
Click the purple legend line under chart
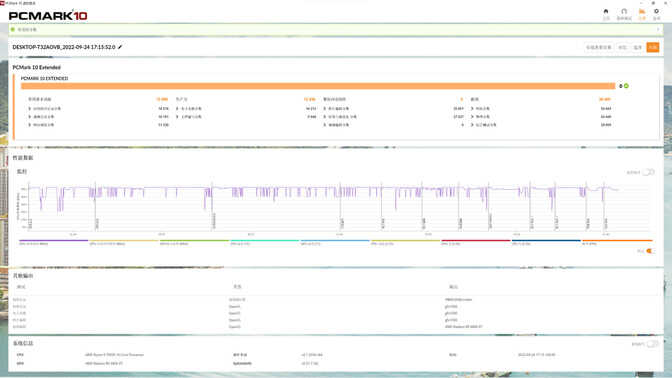[x=54, y=240]
